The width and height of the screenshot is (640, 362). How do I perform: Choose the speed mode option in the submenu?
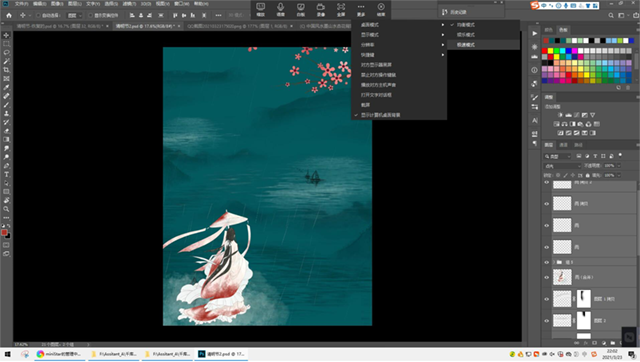pyautogui.click(x=483, y=45)
